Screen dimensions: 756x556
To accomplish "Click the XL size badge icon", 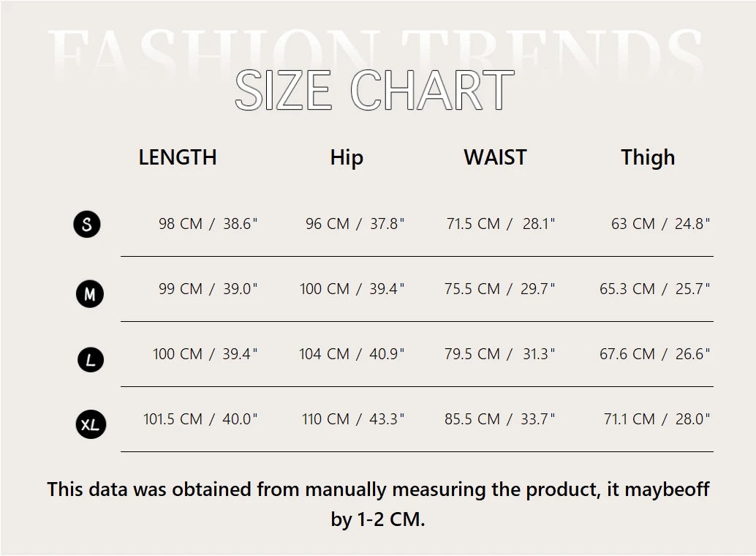I will [91, 424].
